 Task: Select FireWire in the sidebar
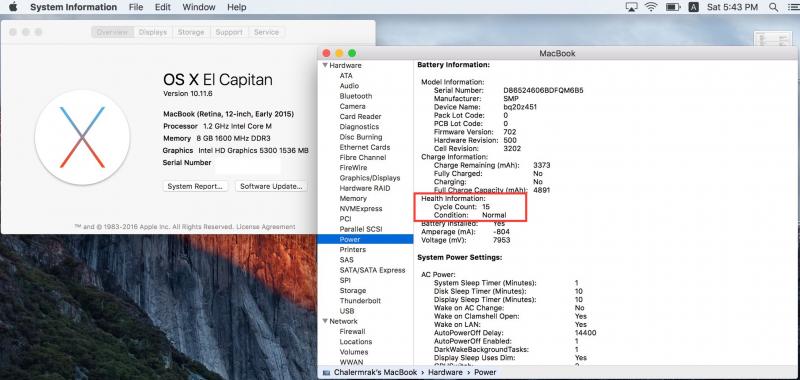[x=353, y=167]
